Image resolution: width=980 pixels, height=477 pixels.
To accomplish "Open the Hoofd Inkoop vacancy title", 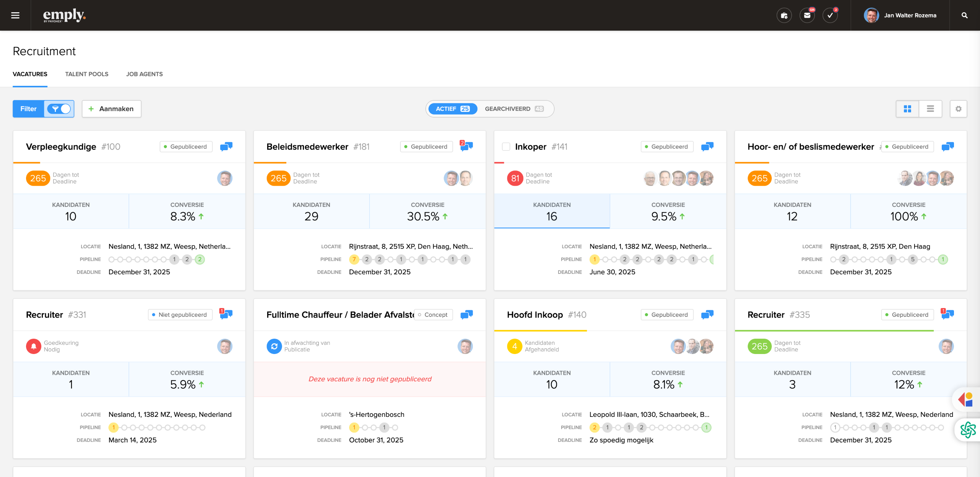I will pos(535,315).
